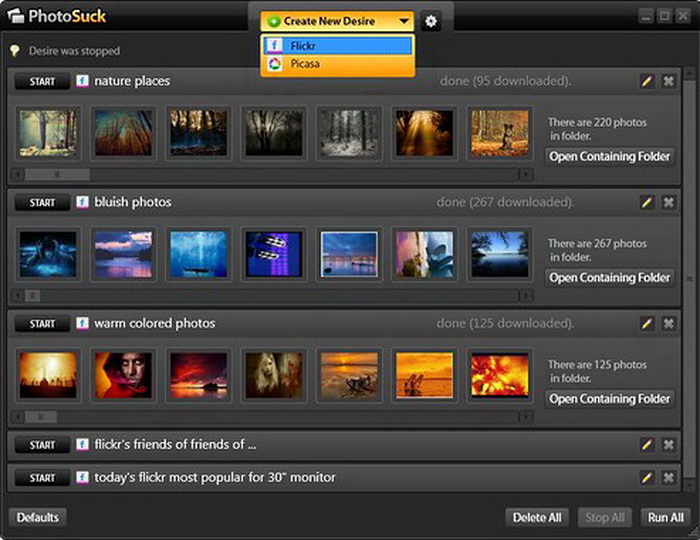Click nature places thumbnail scrollbar handle

[57, 174]
